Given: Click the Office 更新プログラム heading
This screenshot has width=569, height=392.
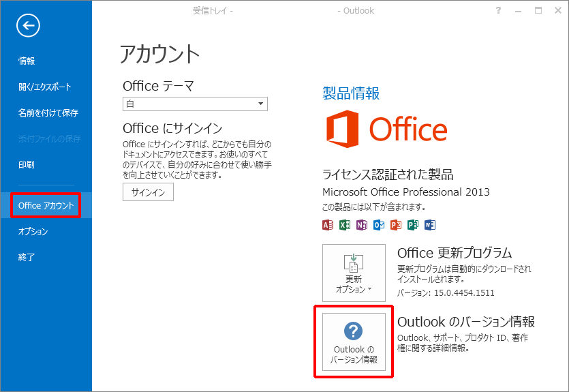Looking at the screenshot, I should click(455, 253).
